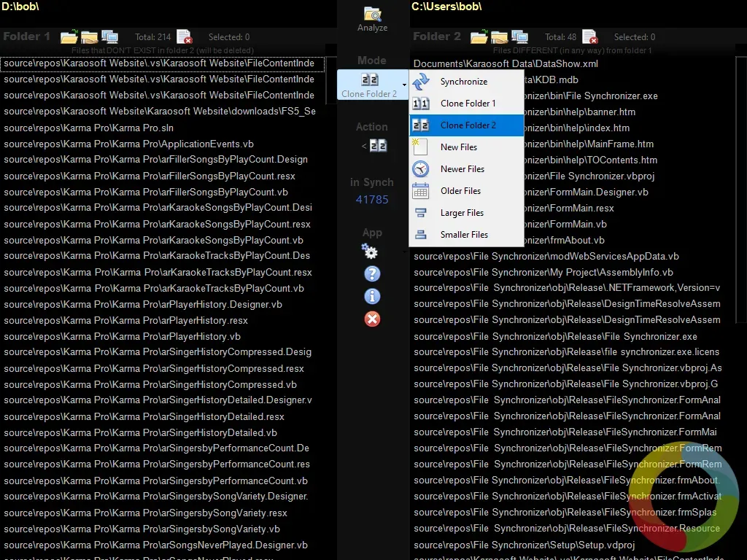Select FS5_Se downloads row in Folder 1

point(162,111)
